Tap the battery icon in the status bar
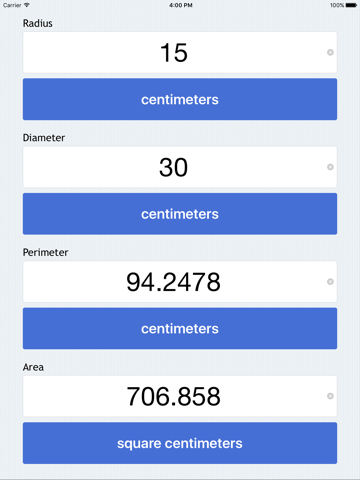 click(x=351, y=5)
